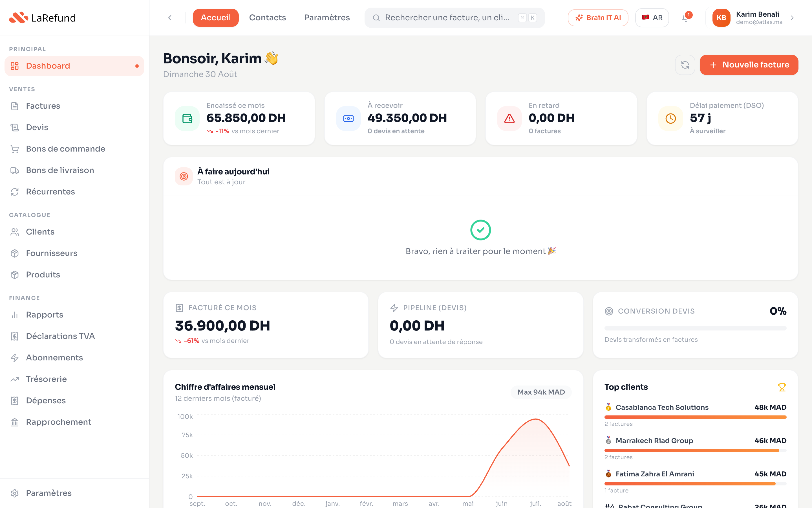Click the LaRefund logo
This screenshot has width=812, height=508.
pyautogui.click(x=43, y=18)
